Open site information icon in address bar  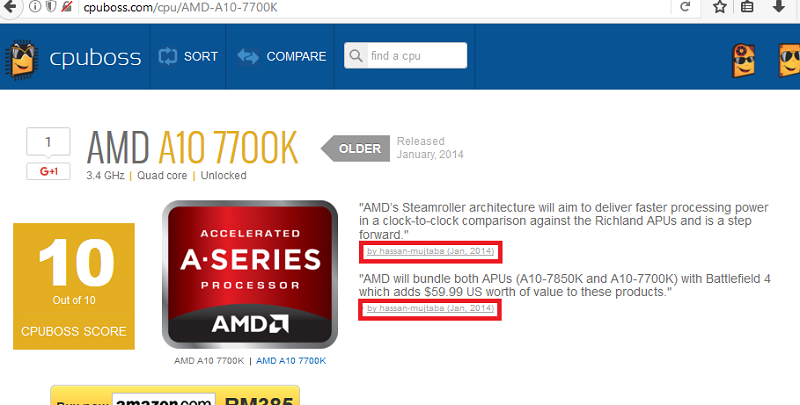tap(35, 7)
